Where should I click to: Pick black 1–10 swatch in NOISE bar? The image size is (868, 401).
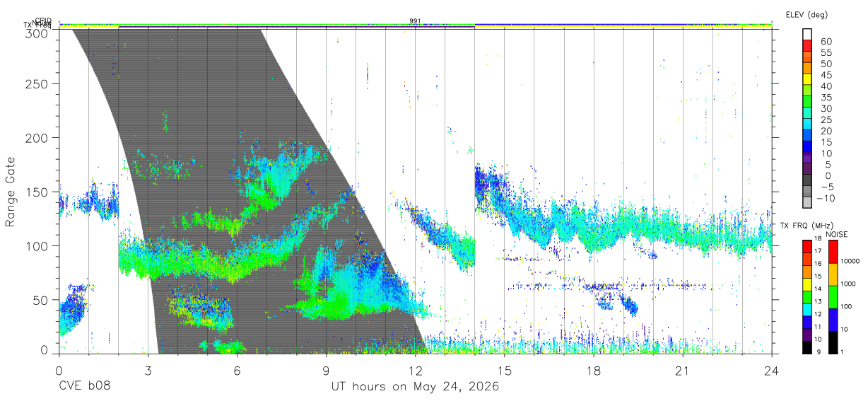(x=833, y=342)
